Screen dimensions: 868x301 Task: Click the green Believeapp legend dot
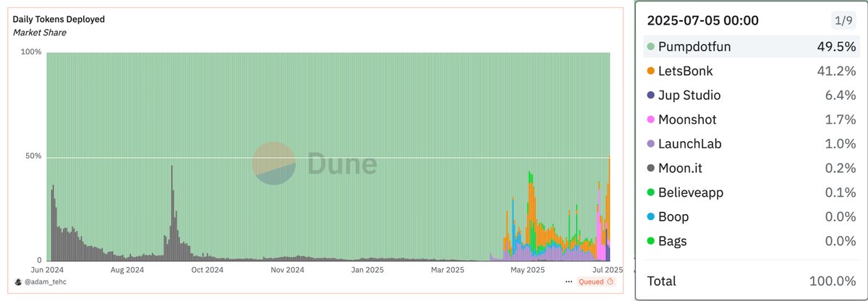pyautogui.click(x=651, y=192)
